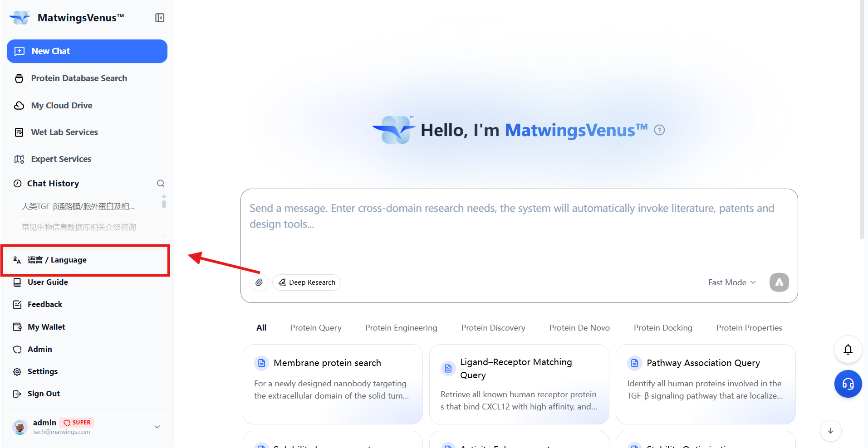Click the Sign Out exit icon

point(17,394)
